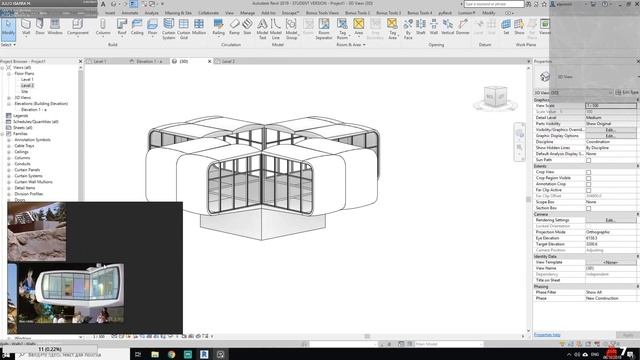Click the Edit Type button
Screen dimensions: 640x360
[x=627, y=93]
